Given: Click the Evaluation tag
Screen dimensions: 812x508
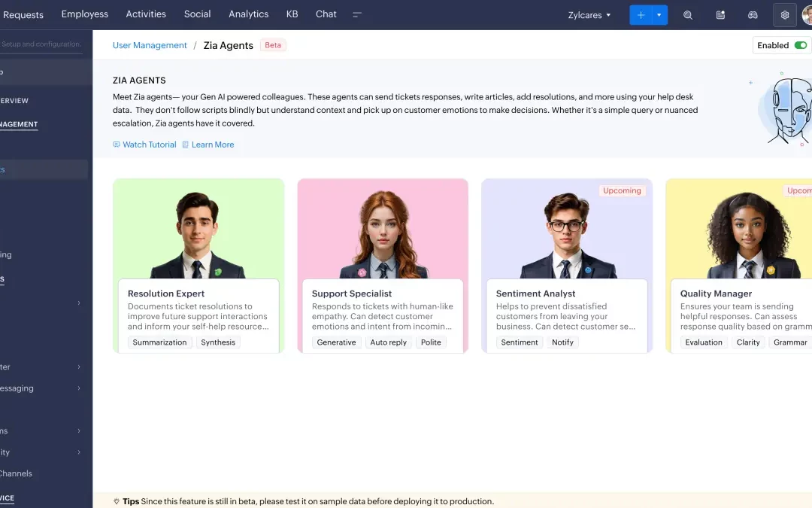Looking at the screenshot, I should (x=704, y=342).
